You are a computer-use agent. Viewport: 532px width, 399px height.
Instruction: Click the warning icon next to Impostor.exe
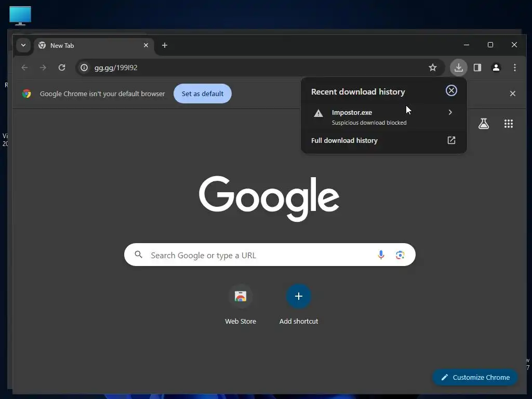[x=318, y=113]
